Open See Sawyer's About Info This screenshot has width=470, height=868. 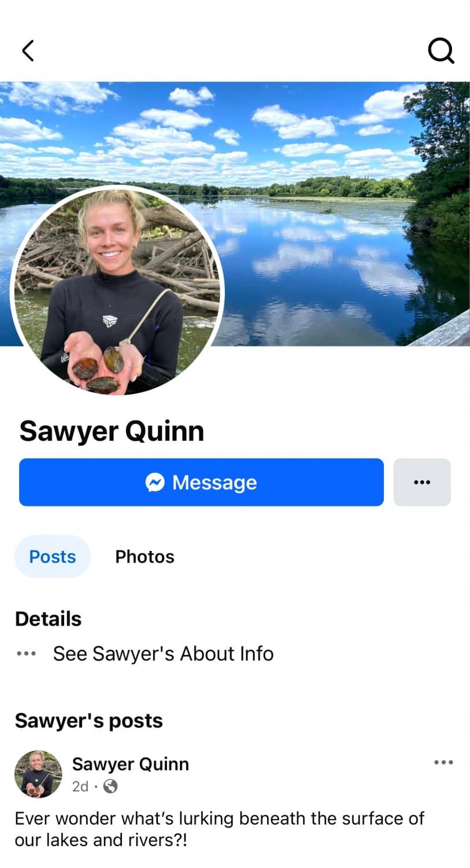pos(163,654)
